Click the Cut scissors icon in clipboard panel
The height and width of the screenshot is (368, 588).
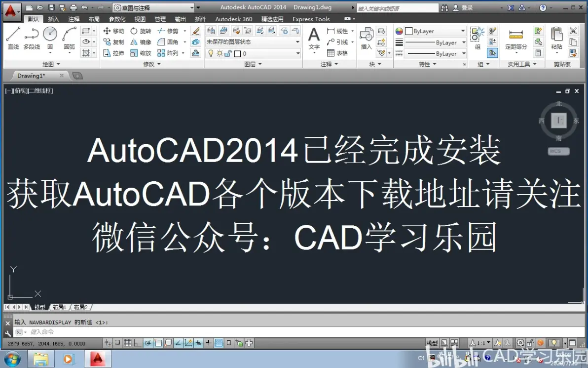click(573, 31)
